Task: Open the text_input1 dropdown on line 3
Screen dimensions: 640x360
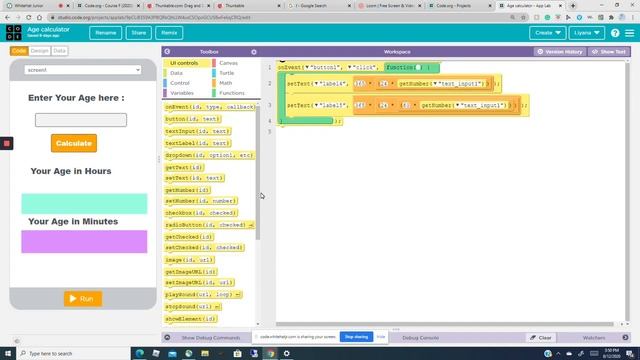Action: [458, 105]
